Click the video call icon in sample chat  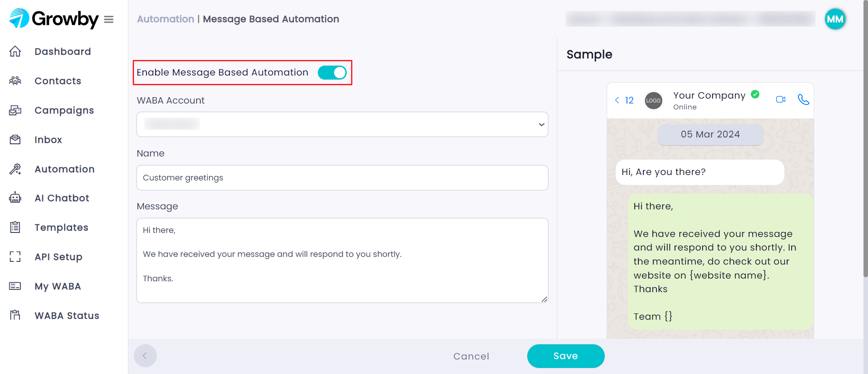click(781, 99)
